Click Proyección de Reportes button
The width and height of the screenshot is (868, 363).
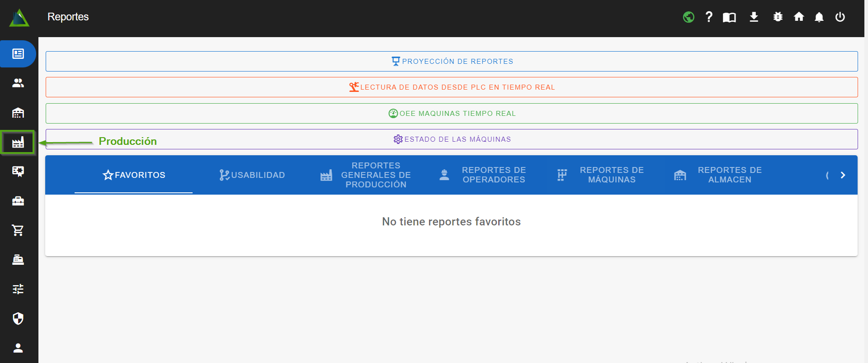451,62
